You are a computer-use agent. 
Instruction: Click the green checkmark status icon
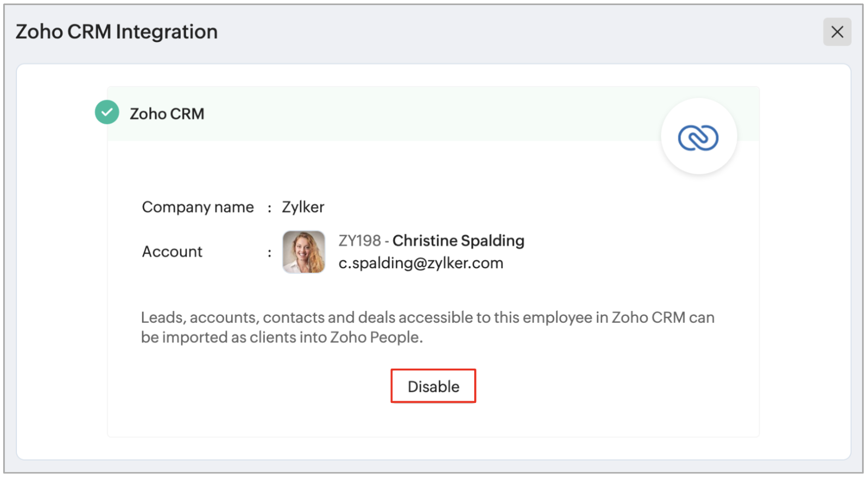tap(107, 113)
